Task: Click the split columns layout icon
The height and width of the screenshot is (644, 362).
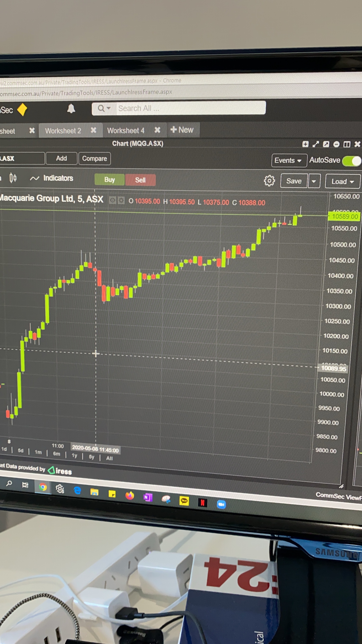Action: click(347, 144)
